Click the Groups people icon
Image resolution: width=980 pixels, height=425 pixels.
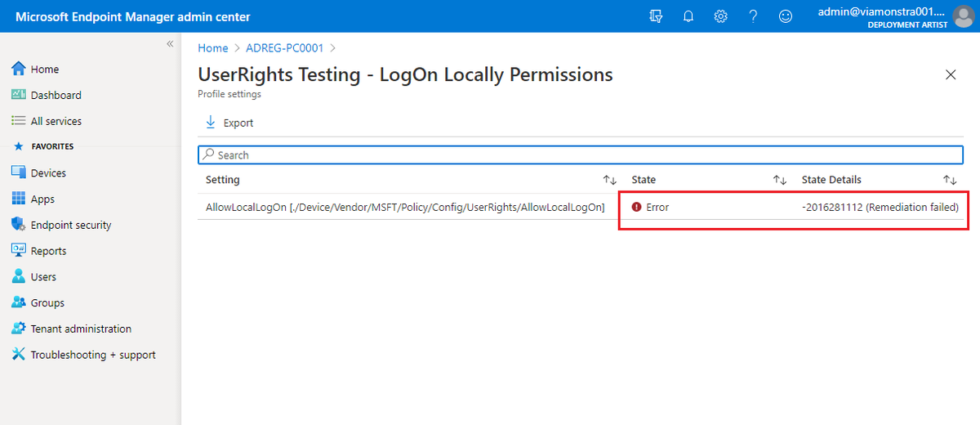pyautogui.click(x=19, y=302)
